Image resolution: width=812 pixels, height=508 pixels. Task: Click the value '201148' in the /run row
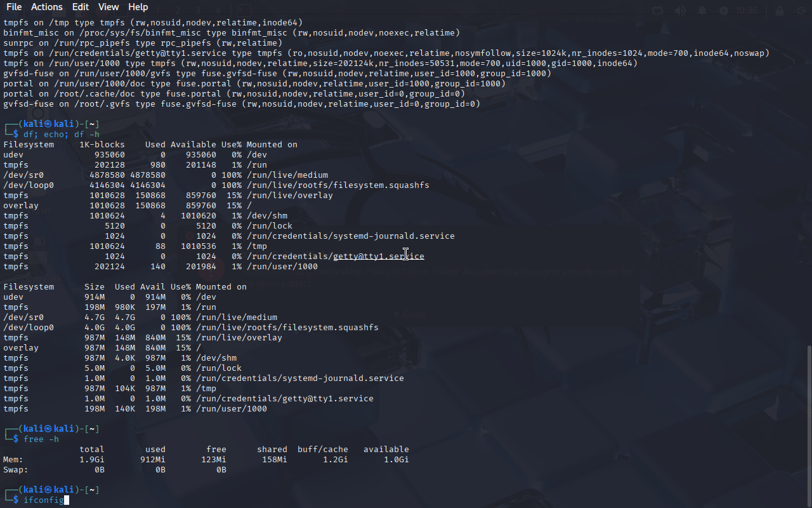(x=201, y=165)
